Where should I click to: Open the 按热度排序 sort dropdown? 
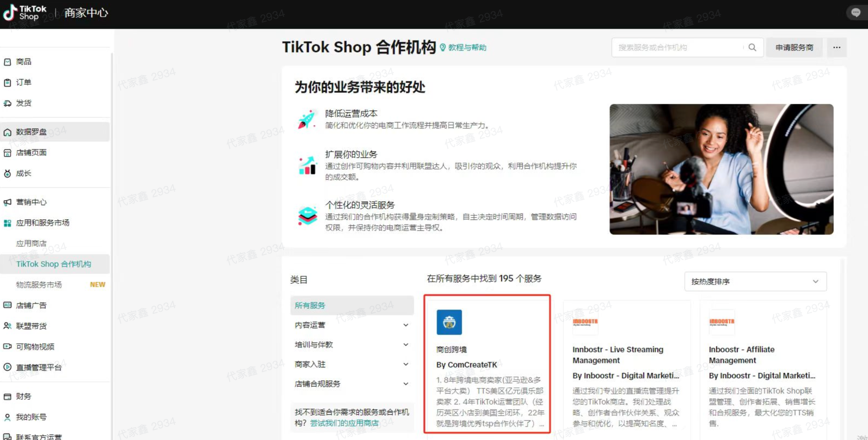tap(755, 282)
